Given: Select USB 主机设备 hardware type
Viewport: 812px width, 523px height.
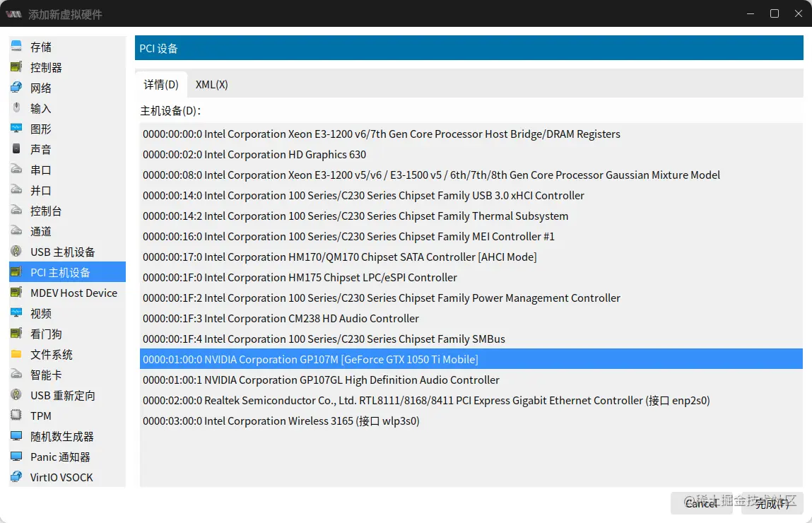Looking at the screenshot, I should click(67, 252).
